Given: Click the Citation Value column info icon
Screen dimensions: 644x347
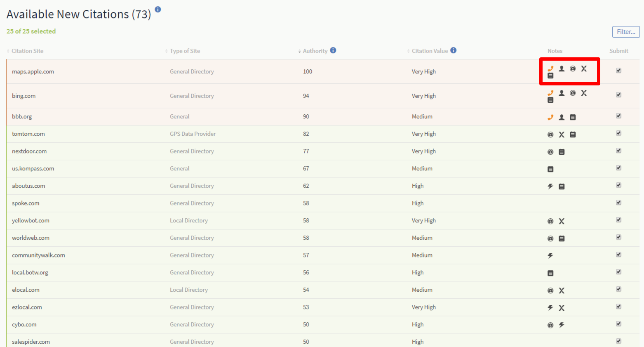Looking at the screenshot, I should [454, 50].
